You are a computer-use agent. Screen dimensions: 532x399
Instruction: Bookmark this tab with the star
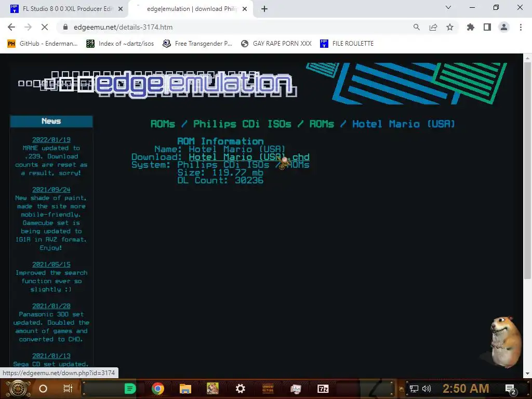pos(449,27)
